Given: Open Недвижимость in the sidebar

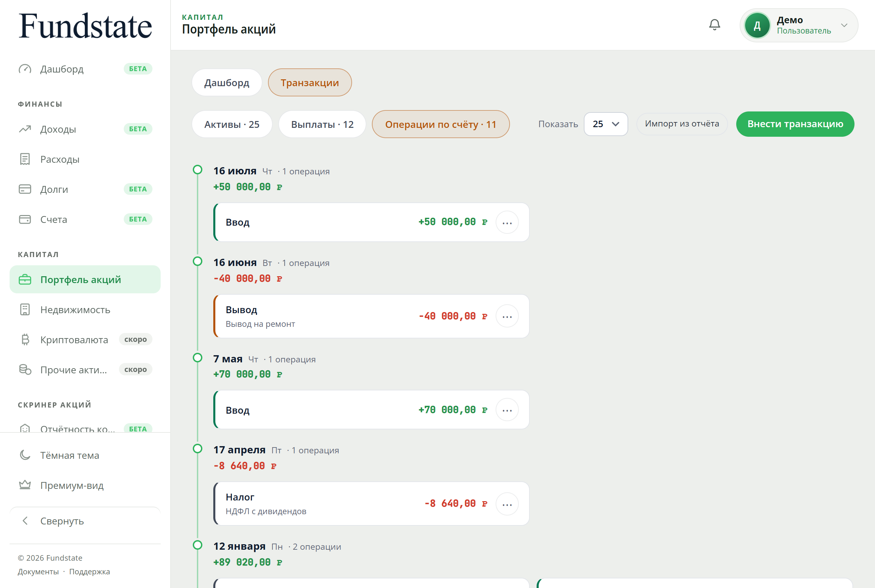Looking at the screenshot, I should click(85, 309).
